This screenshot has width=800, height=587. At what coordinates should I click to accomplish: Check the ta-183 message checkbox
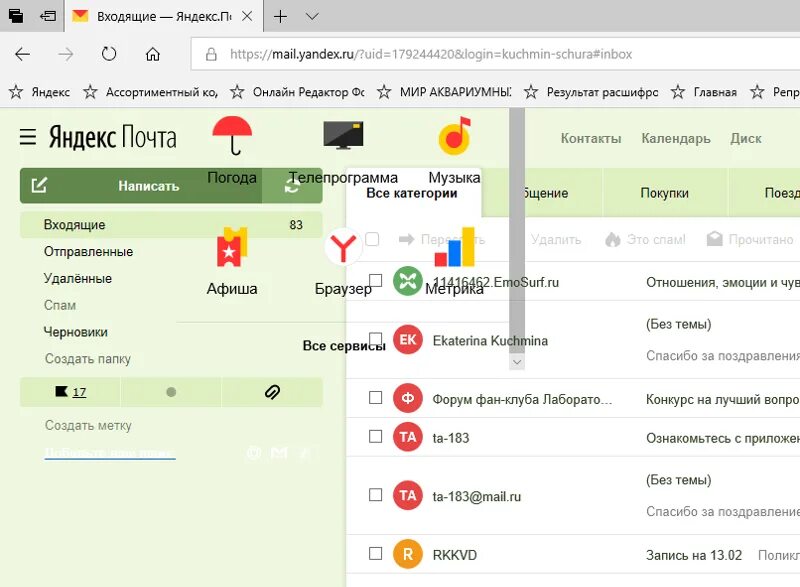(x=376, y=437)
